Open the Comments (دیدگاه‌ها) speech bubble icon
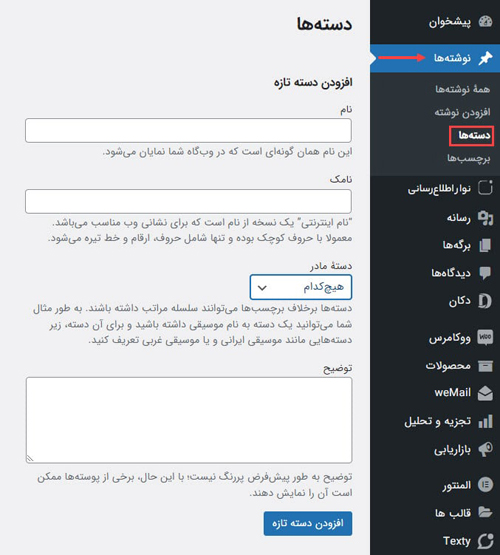This screenshot has width=500, height=555. point(485,273)
